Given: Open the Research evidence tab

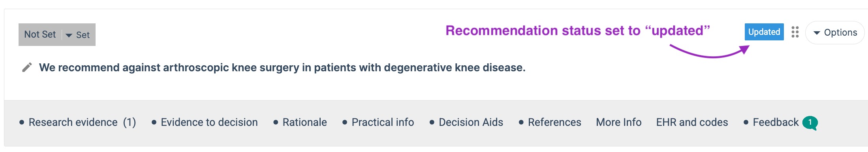Looking at the screenshot, I should tap(82, 122).
